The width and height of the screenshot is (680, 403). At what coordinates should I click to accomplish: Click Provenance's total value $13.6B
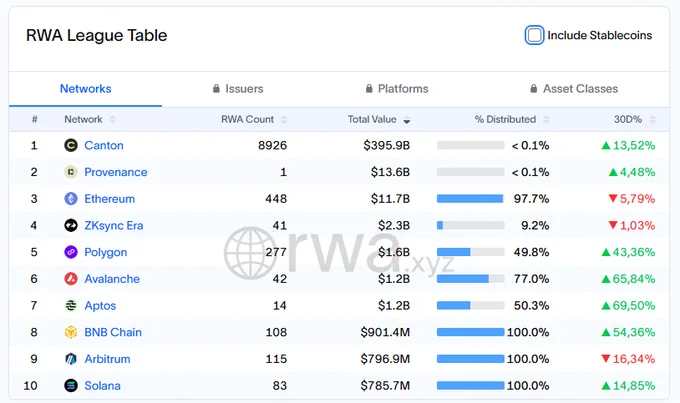click(390, 172)
